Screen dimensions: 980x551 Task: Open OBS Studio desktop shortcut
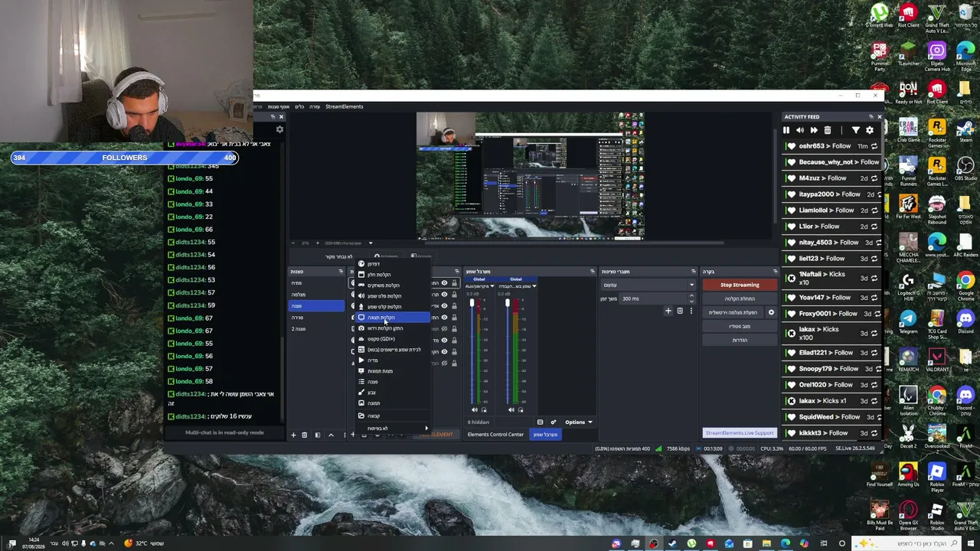coord(965,168)
